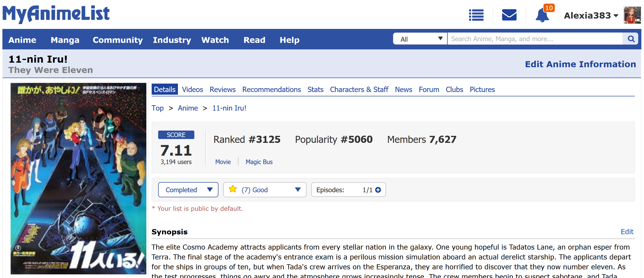Click the Members 7,627 text
The image size is (644, 278).
[422, 139]
